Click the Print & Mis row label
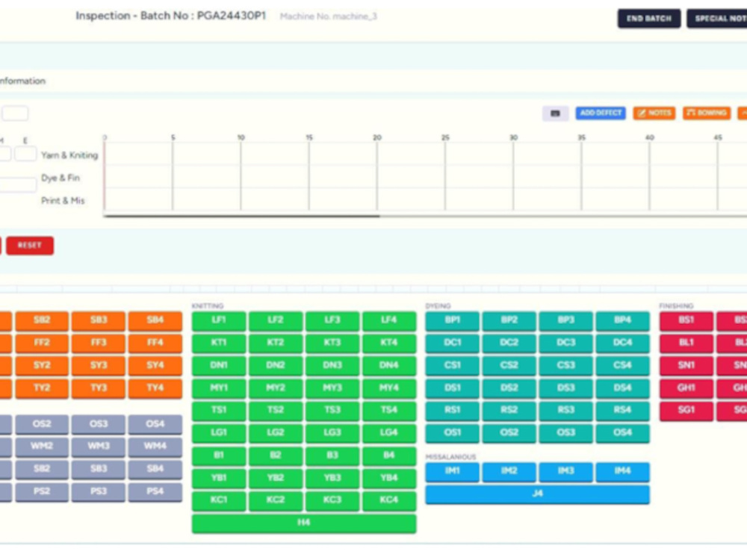 [63, 201]
